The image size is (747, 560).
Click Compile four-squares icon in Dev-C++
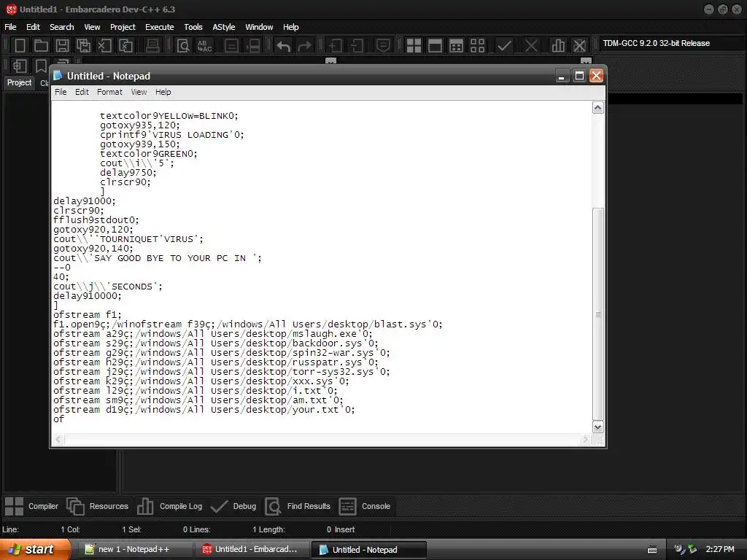(414, 46)
